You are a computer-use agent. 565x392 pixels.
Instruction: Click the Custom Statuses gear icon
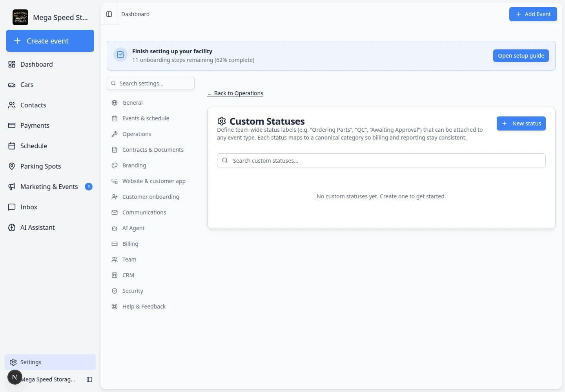point(222,121)
